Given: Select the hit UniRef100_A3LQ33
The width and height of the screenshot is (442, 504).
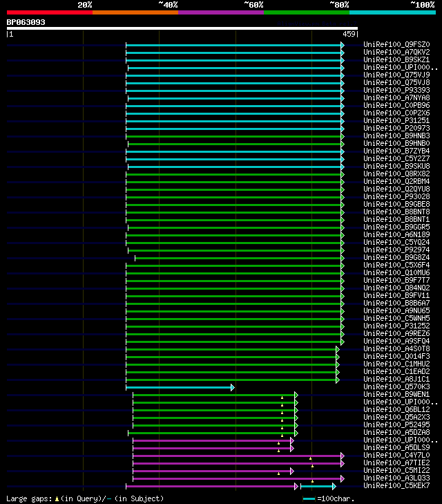Looking at the screenshot, I should pos(396,478).
